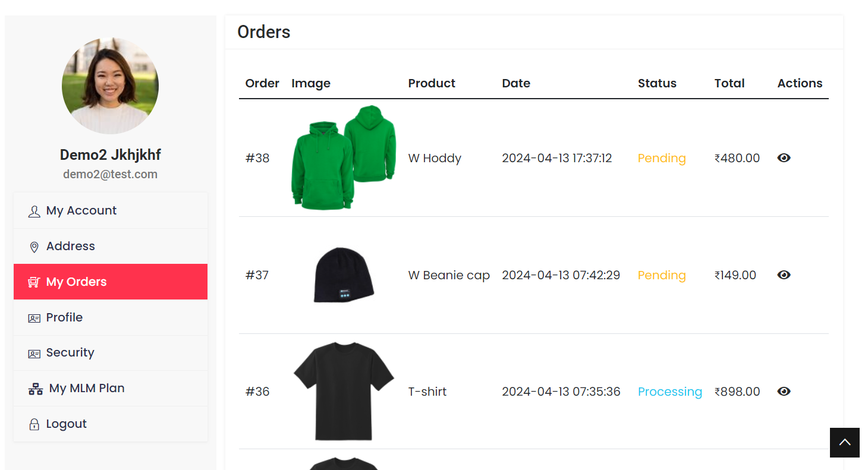Select the Address menu entry
The image size is (868, 470).
coord(70,246)
